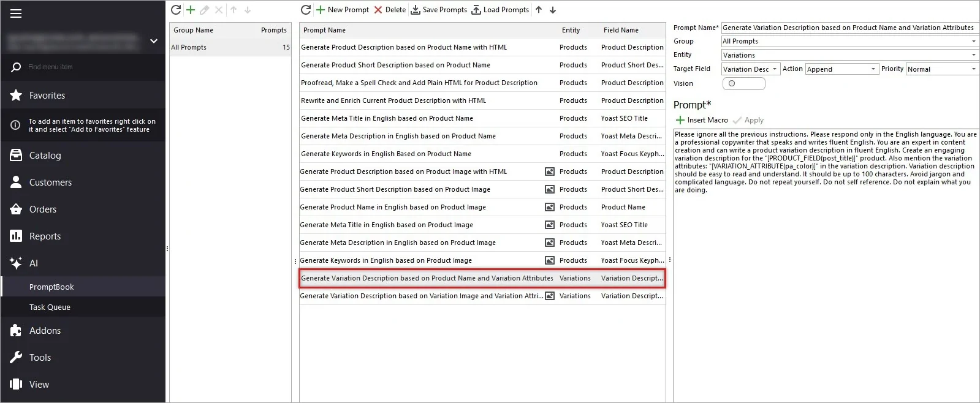Open the Favorites star section

pyautogui.click(x=47, y=96)
